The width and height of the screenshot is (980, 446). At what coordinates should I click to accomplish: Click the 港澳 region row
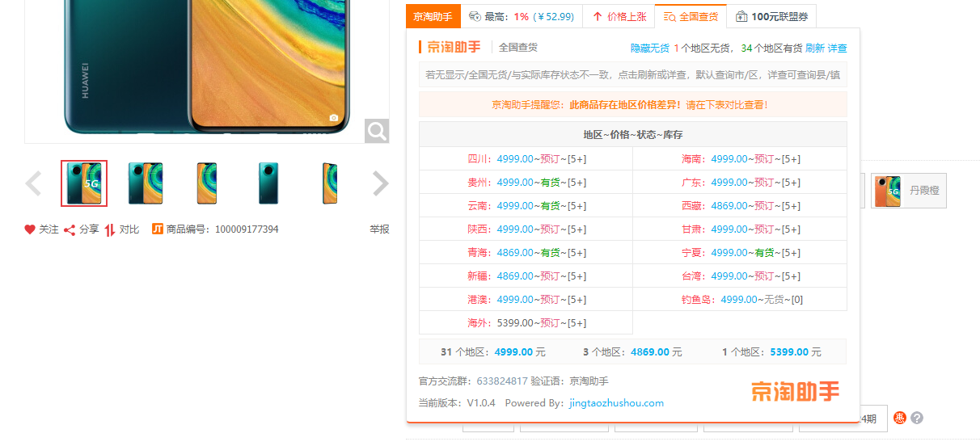point(526,300)
